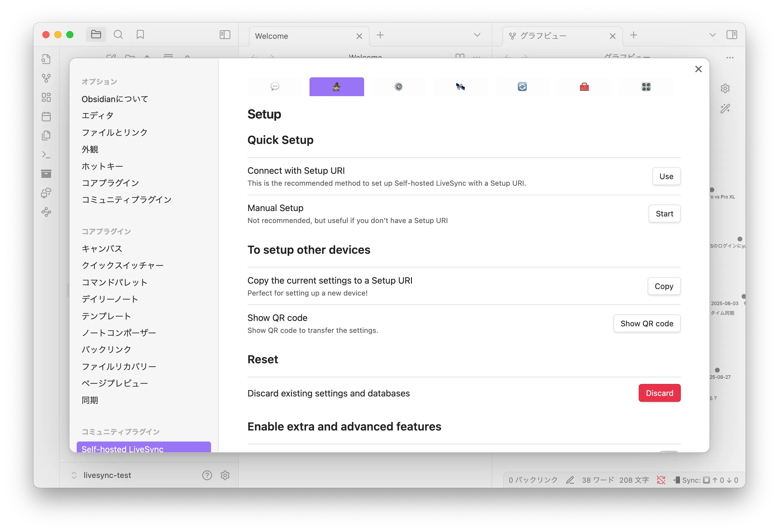This screenshot has width=779, height=532.
Task: Open the speech bubble update info tab
Action: (x=275, y=87)
